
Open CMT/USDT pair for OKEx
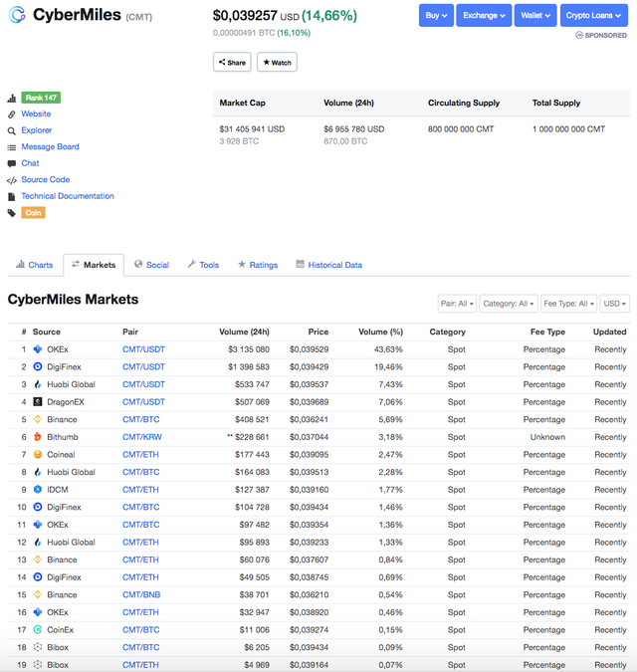[143, 349]
